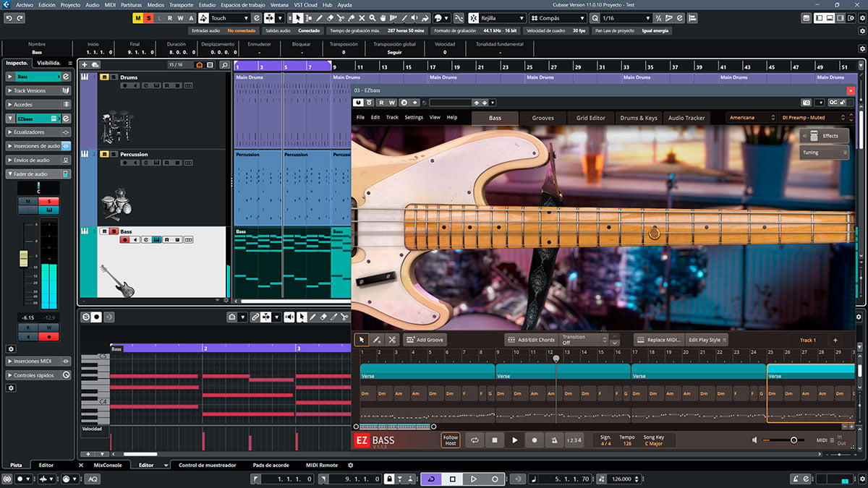Open Edit Instrument for Bass in Inspector header
The height and width of the screenshot is (488, 868).
(66, 77)
